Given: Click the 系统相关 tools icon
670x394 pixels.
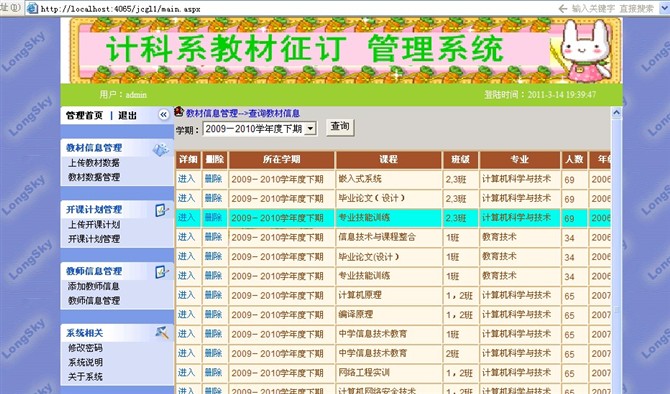Looking at the screenshot, I should [162, 332].
